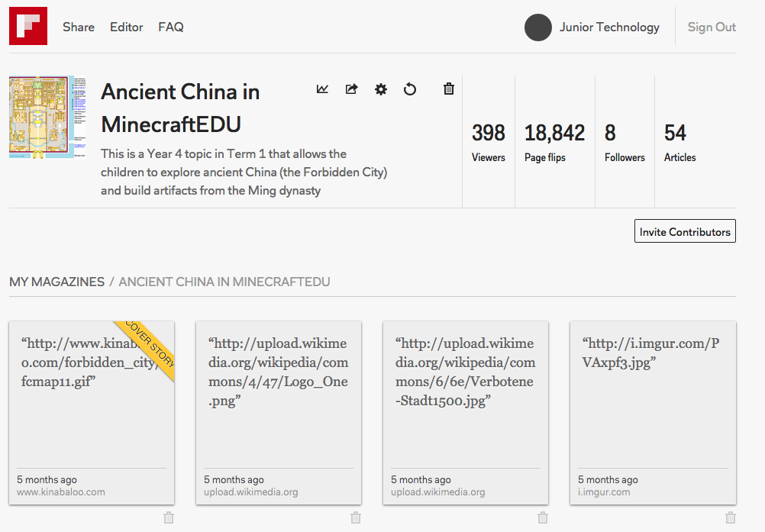Open the Verbotene-Stadt1500.jpg article card

click(466, 412)
